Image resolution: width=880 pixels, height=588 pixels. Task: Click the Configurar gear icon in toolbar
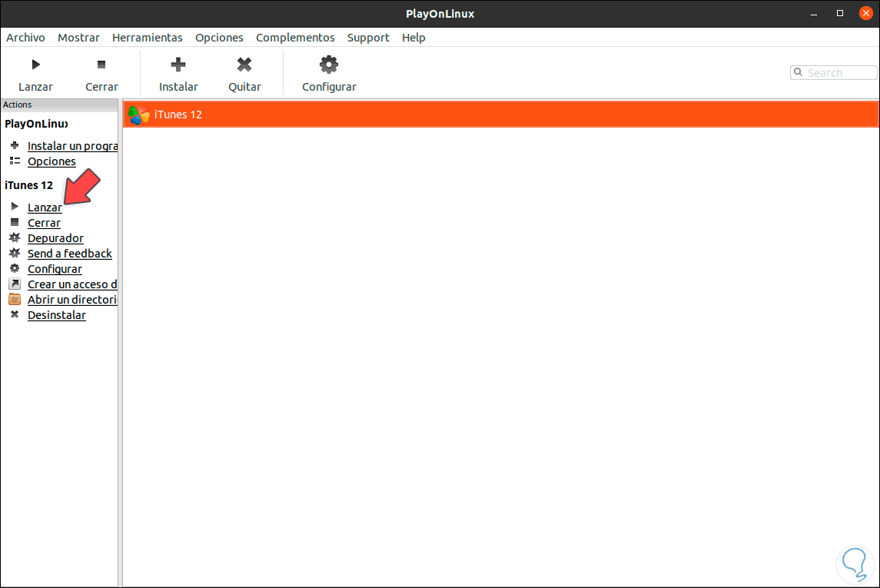(x=329, y=65)
